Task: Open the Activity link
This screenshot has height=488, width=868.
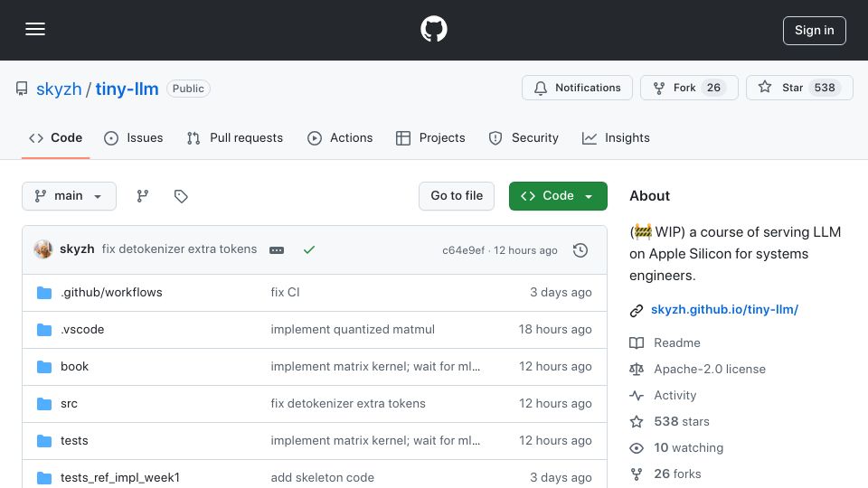Action: [x=675, y=395]
